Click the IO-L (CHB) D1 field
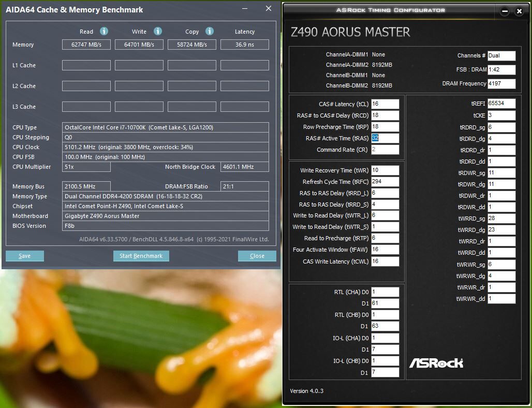The height and width of the screenshot is (408, 532). pyautogui.click(x=385, y=372)
